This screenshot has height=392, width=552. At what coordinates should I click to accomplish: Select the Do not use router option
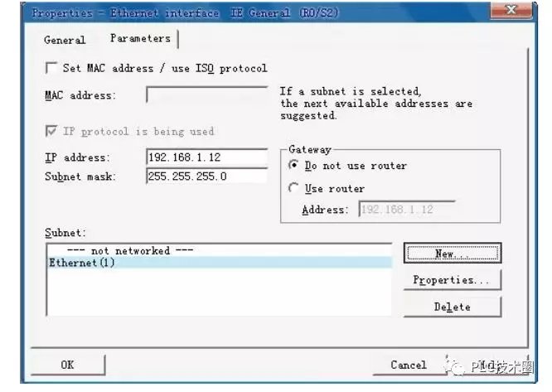coord(293,166)
